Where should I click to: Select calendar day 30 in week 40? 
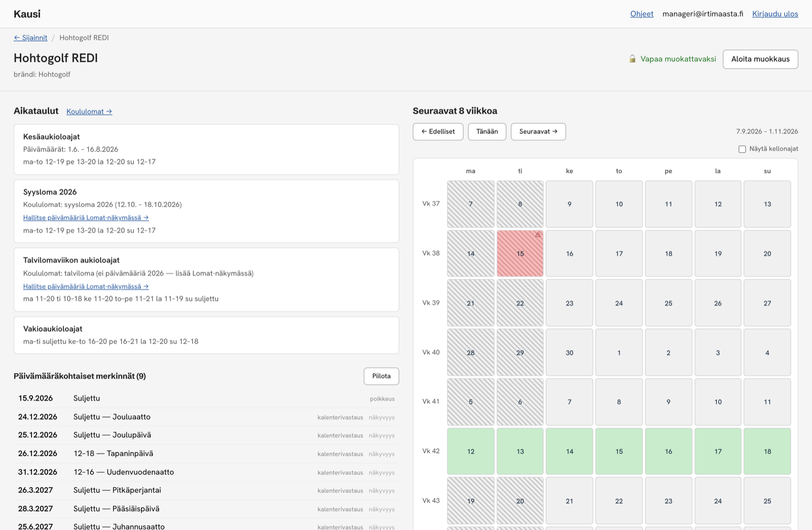pyautogui.click(x=569, y=352)
